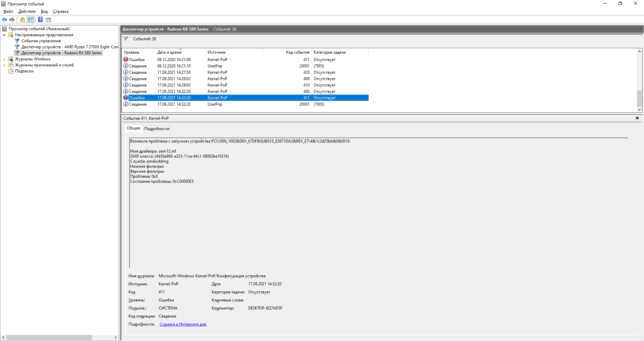
Task: Click the error icon of the selected 411 event row
Action: pos(126,98)
